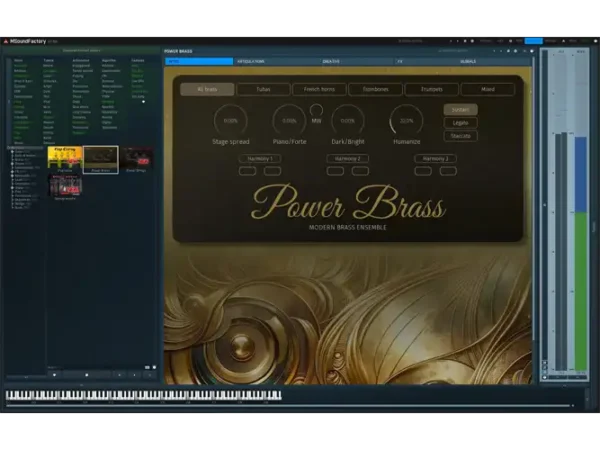Click the grid view icon below the thumbnails
Screen dimensions: 600x450
147,367
